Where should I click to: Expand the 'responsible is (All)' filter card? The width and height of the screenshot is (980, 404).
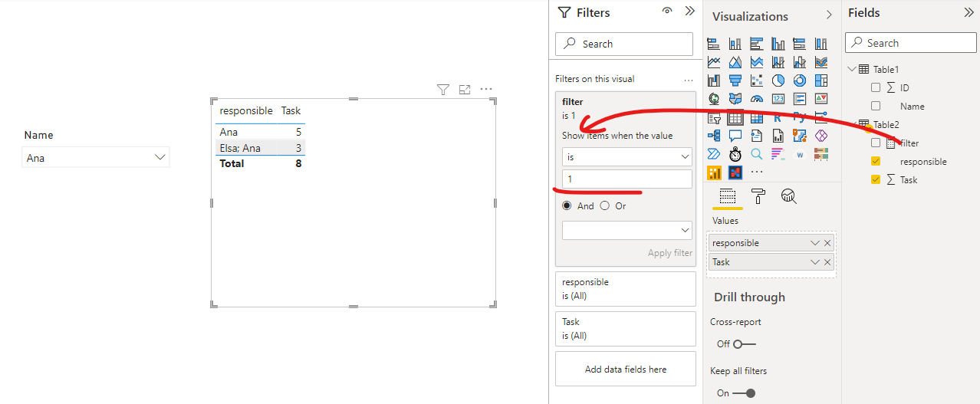625,289
